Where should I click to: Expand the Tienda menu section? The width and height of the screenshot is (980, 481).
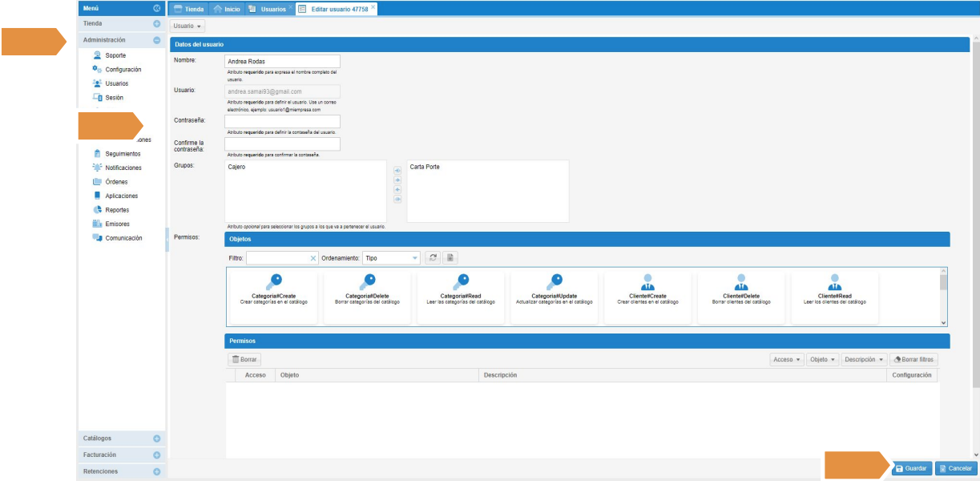(x=157, y=24)
